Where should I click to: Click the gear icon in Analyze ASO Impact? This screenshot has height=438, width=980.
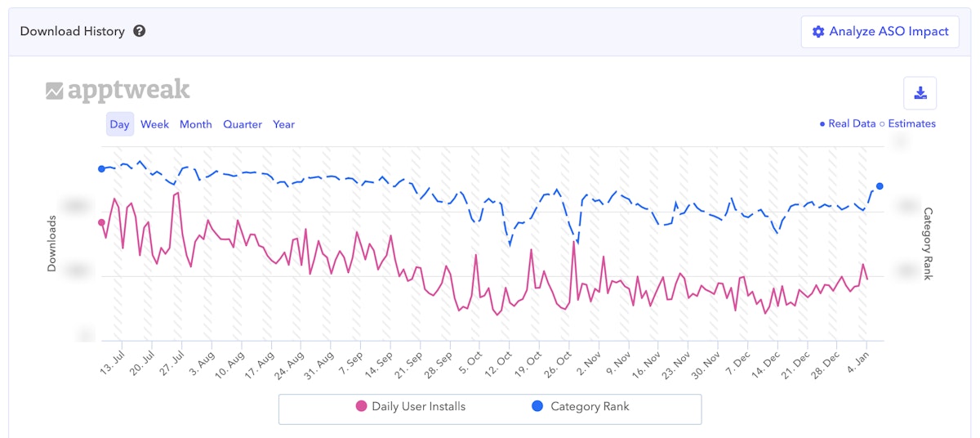818,32
